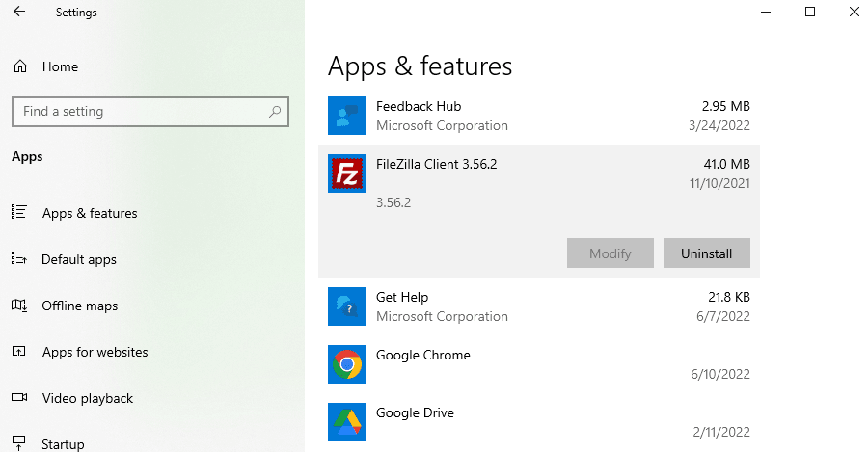This screenshot has width=868, height=452.
Task: Click Microsoft Corporation under Feedback Hub
Action: coord(442,125)
